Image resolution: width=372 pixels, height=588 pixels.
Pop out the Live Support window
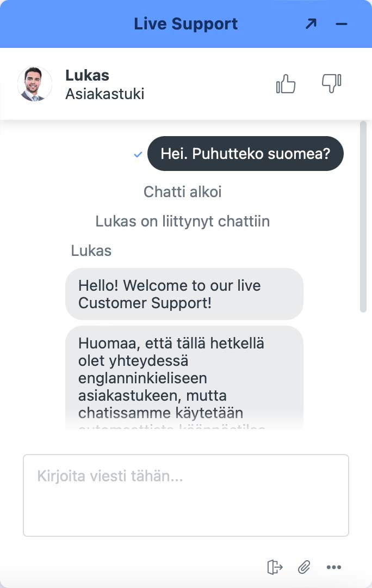coord(311,24)
